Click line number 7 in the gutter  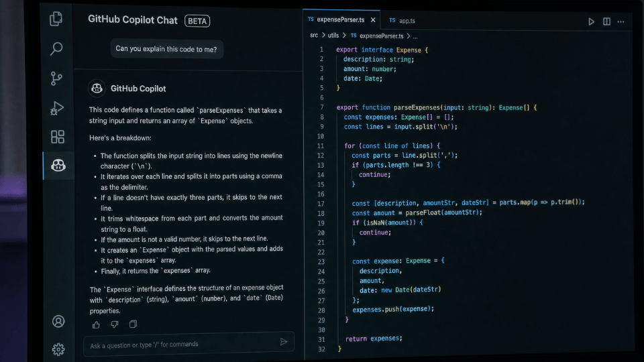(x=321, y=107)
